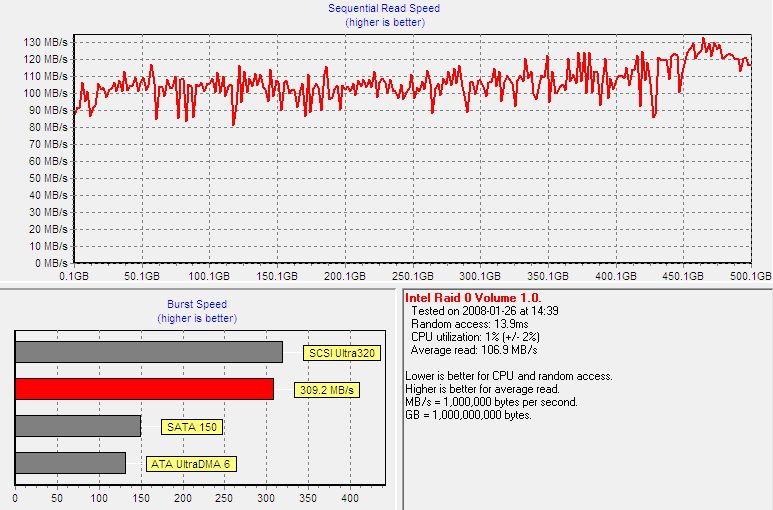The image size is (773, 510).
Task: Click the 0.1GB x-axis label
Action: pos(75,275)
